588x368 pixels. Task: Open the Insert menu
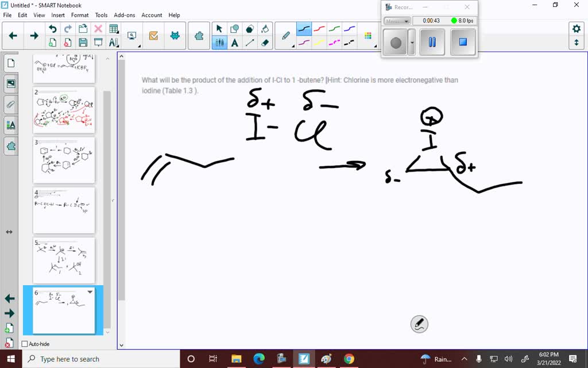(59, 15)
